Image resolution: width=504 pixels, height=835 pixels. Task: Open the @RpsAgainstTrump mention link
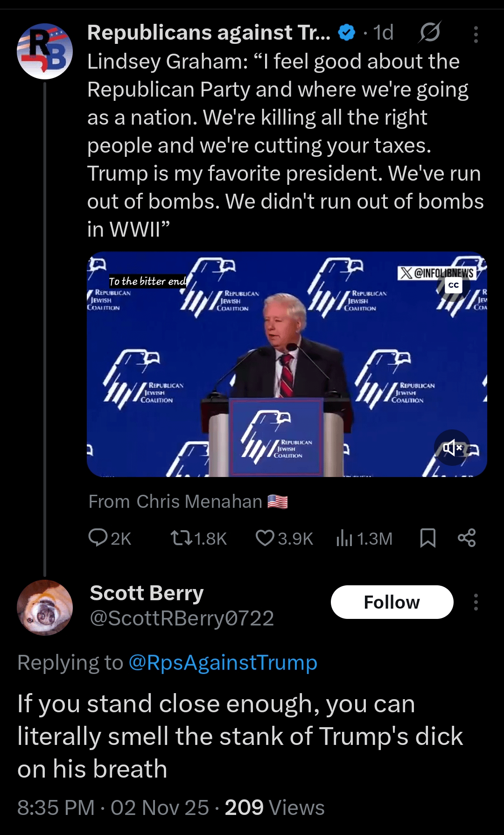coord(223,663)
